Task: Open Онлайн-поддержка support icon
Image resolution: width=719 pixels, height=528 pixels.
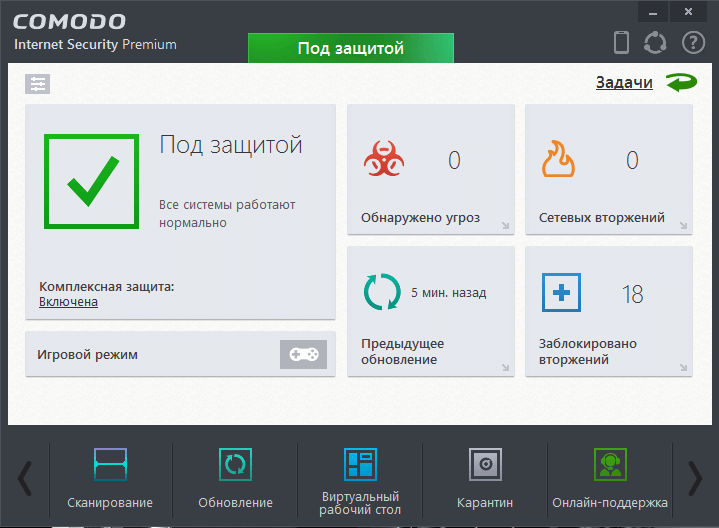Action: click(610, 479)
